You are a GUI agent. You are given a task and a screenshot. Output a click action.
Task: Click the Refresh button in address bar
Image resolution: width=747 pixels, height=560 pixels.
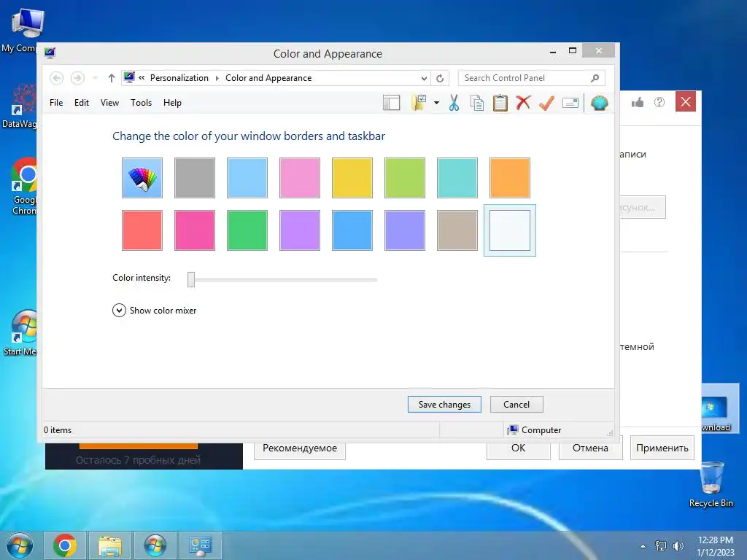(x=440, y=78)
